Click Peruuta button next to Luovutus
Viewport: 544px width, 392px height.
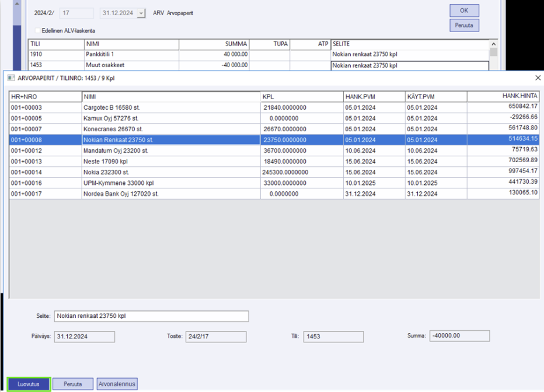(x=73, y=384)
